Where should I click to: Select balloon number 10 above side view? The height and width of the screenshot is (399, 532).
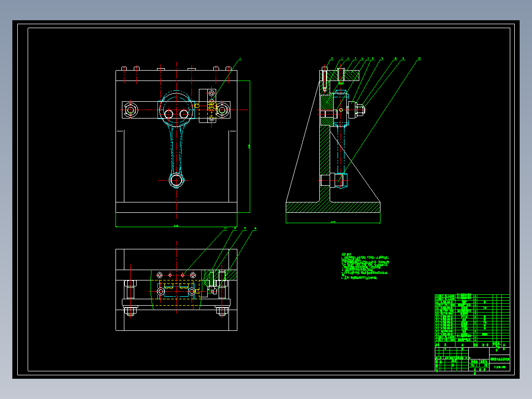pos(396,59)
